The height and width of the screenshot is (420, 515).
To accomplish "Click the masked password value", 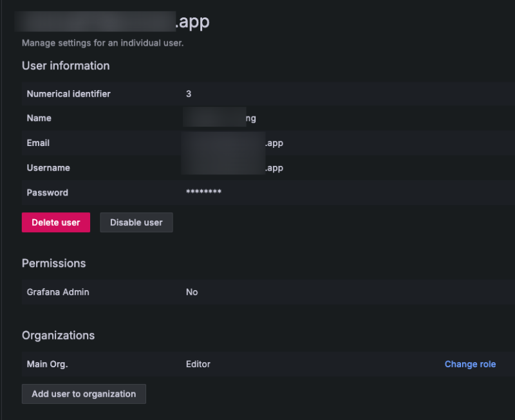I will [203, 192].
